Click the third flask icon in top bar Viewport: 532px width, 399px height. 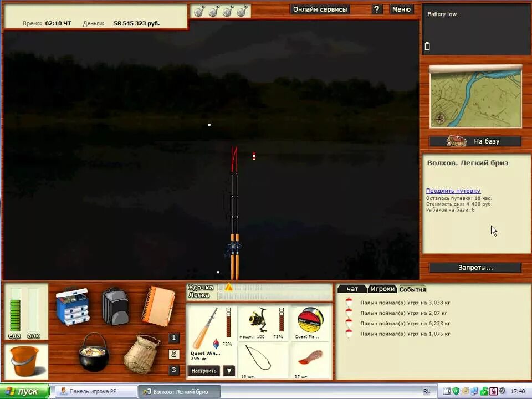[228, 11]
